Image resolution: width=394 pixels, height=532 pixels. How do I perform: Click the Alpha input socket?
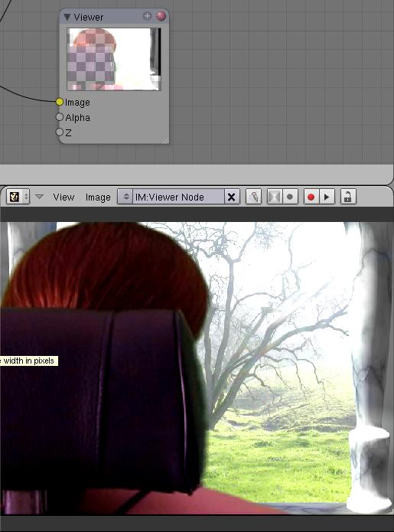coord(60,117)
